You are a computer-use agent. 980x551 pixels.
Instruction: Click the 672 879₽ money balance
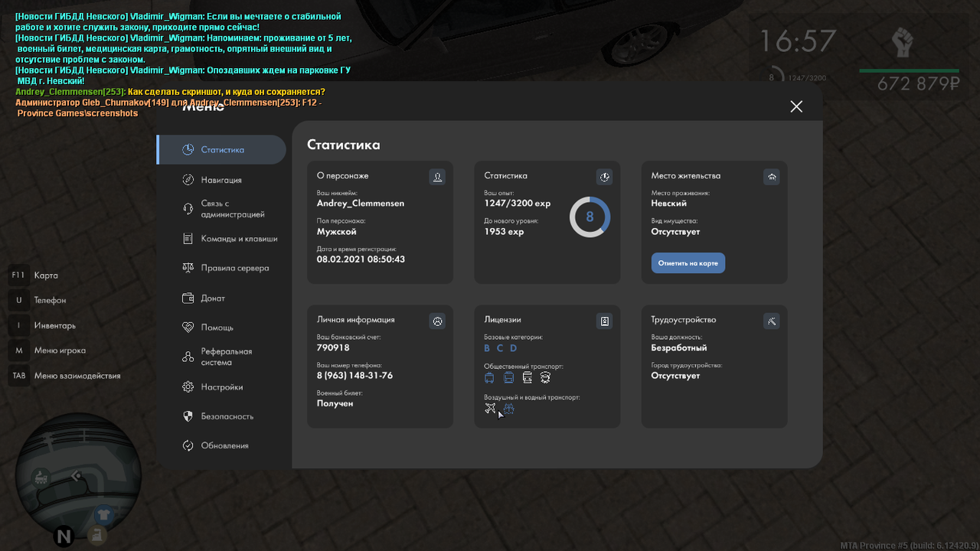click(x=919, y=84)
